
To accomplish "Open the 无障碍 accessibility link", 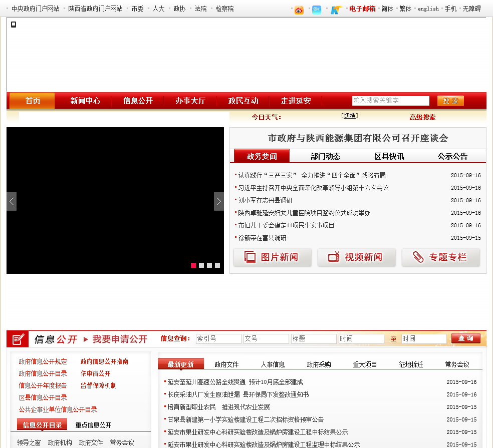I will pyautogui.click(x=471, y=9).
